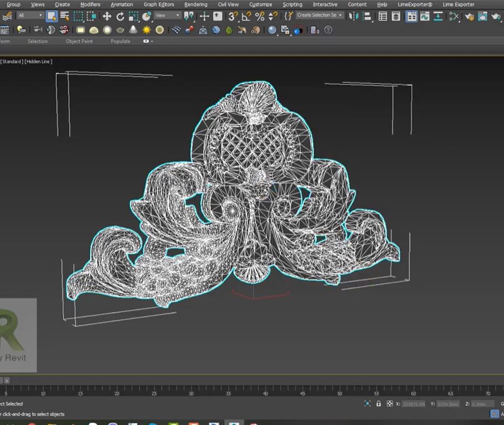The width and height of the screenshot is (504, 425).
Task: Toggle Percent Snap on the toolbar
Action: [x=259, y=16]
